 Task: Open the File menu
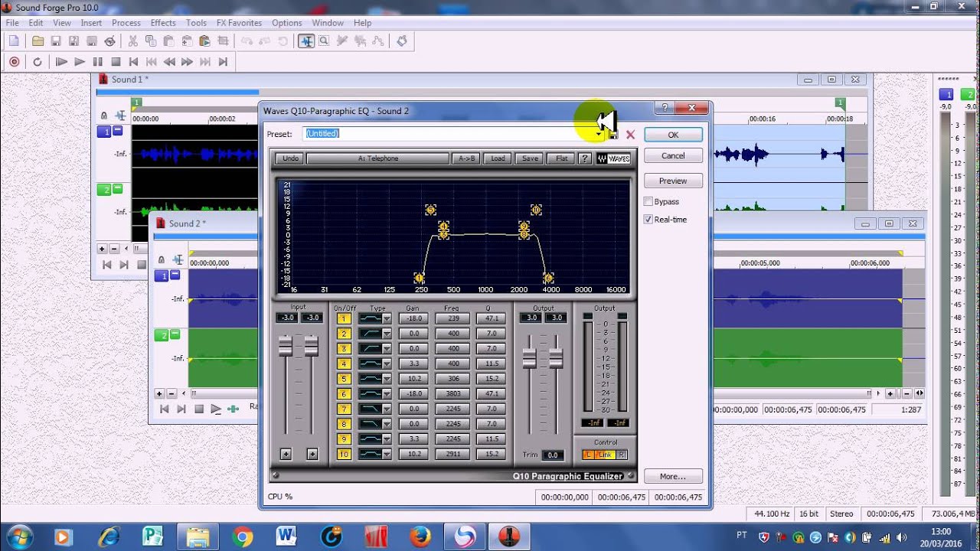(x=12, y=23)
